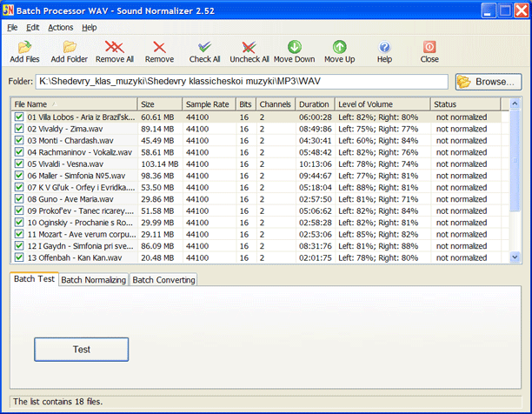Image resolution: width=532 pixels, height=414 pixels.
Task: Click the file list scroll up arrow
Action: click(515, 103)
